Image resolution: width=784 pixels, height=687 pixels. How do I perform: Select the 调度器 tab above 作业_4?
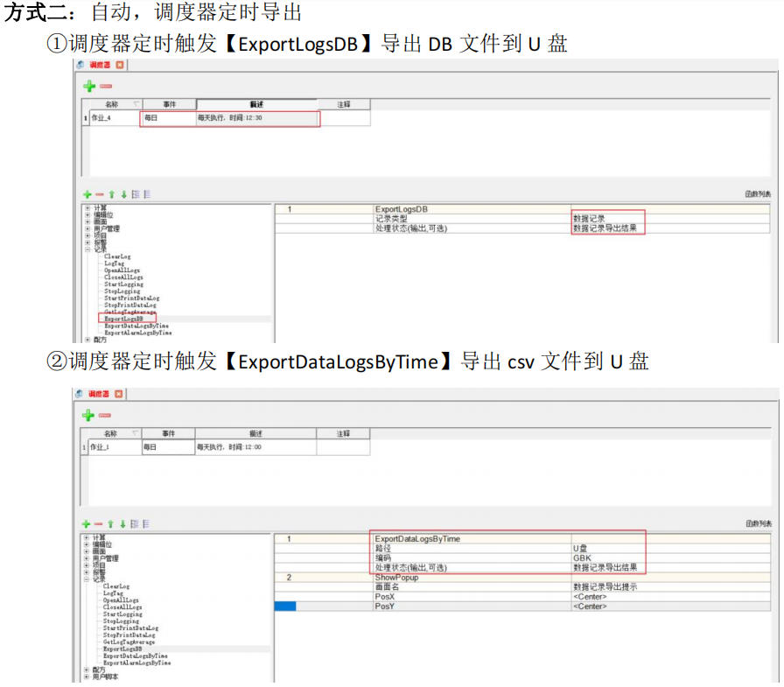[100, 65]
